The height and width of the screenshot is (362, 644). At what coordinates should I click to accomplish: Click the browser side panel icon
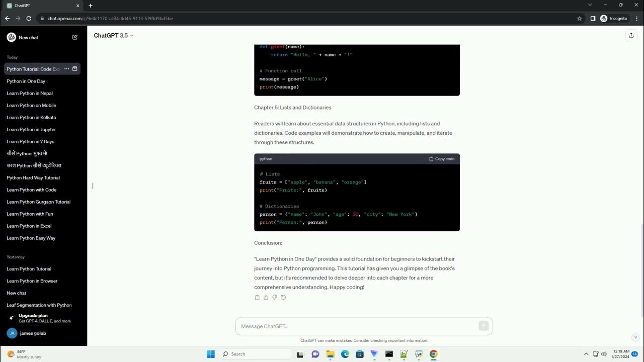point(593,18)
